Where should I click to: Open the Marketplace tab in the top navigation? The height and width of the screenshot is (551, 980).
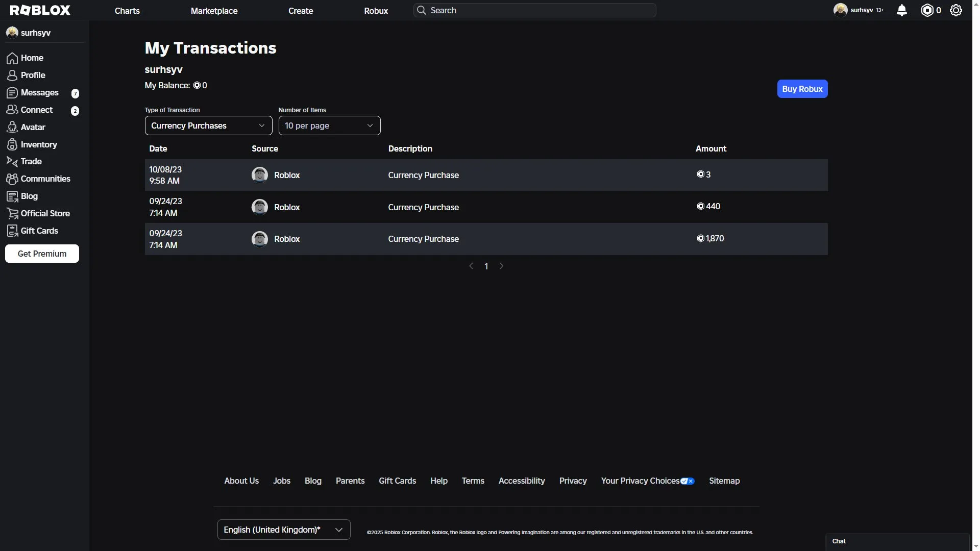coord(214,11)
